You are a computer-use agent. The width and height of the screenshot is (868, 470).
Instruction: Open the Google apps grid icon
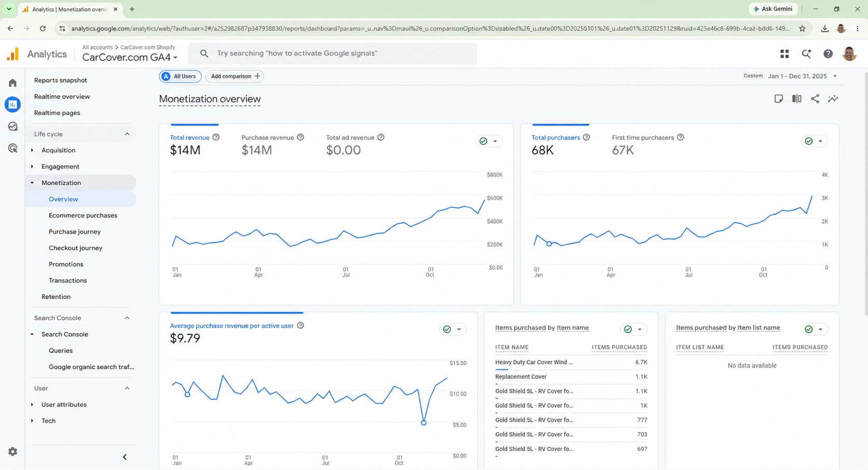coord(784,53)
